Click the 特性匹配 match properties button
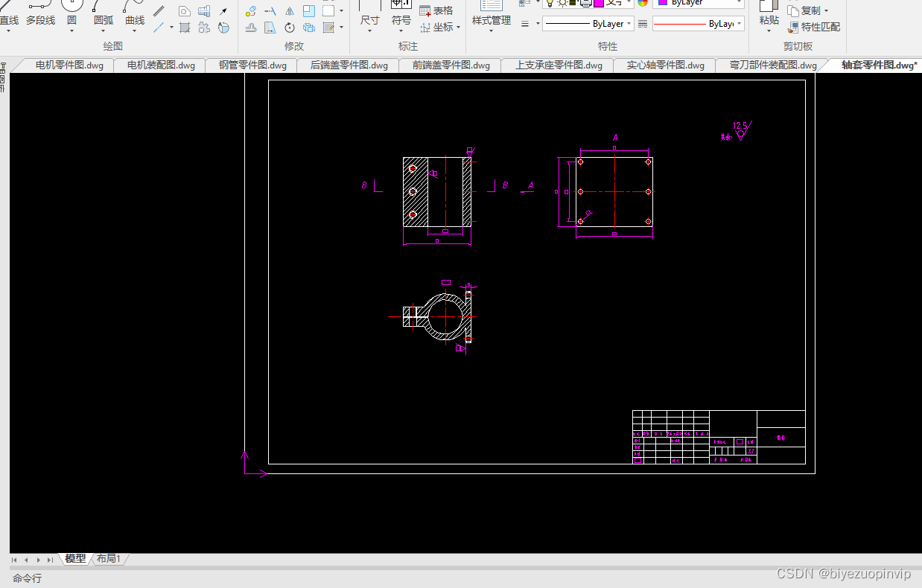 pyautogui.click(x=814, y=27)
